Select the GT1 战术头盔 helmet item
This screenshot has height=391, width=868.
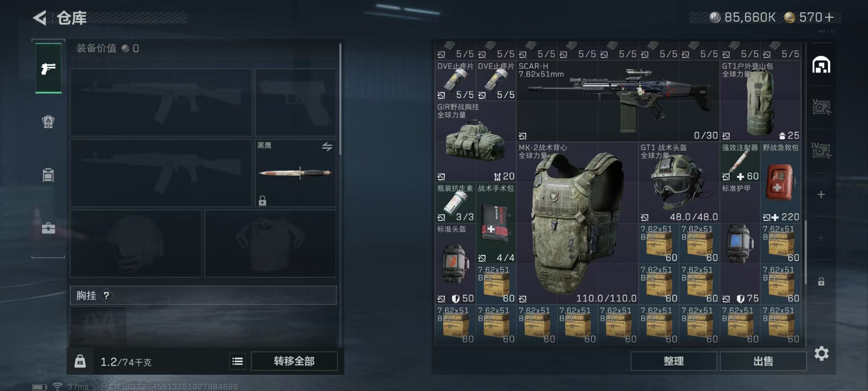pyautogui.click(x=679, y=182)
